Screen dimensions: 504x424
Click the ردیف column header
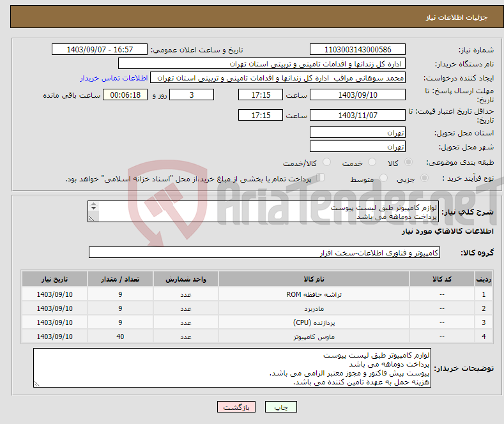pyautogui.click(x=484, y=279)
